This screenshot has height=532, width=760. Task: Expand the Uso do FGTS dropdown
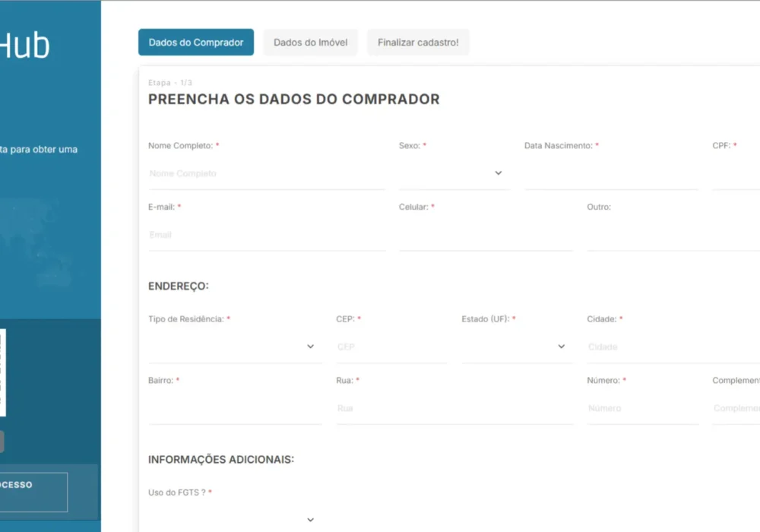[233, 519]
